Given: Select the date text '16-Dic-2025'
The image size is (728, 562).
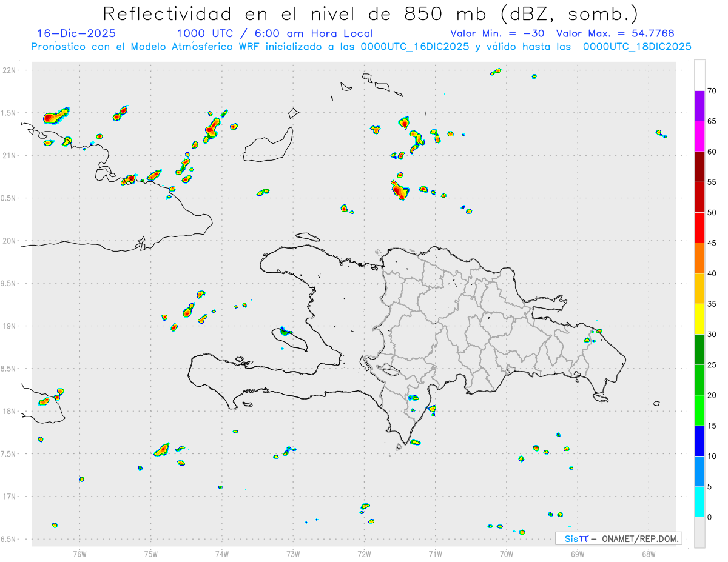Looking at the screenshot, I should 76,33.
